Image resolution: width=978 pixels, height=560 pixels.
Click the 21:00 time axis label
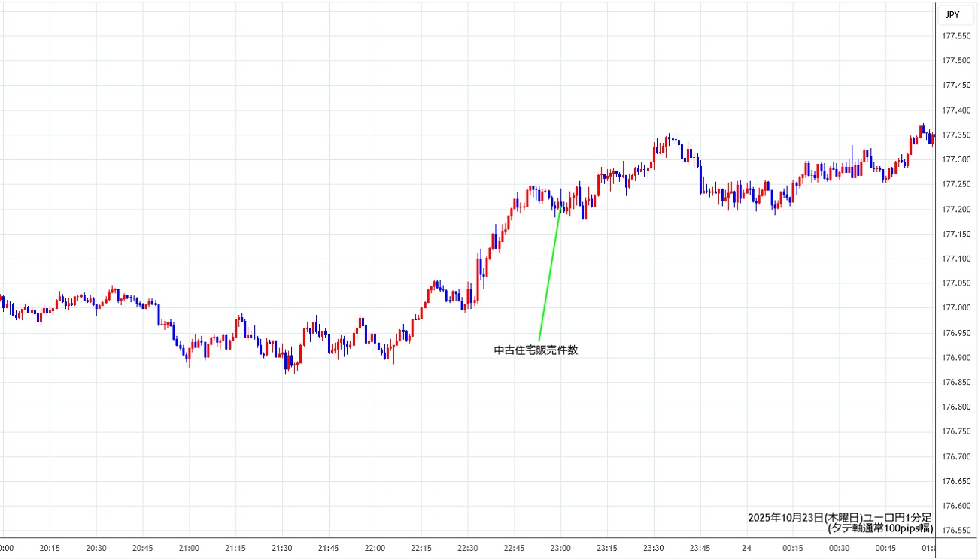(189, 549)
